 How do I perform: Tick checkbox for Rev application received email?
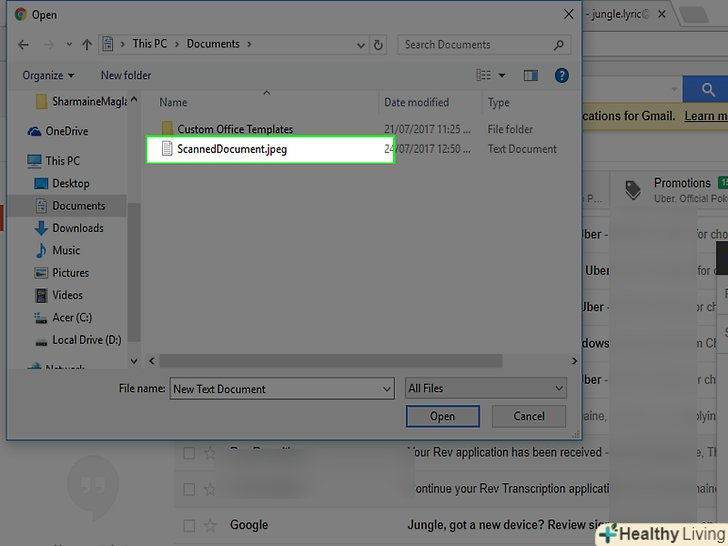pyautogui.click(x=189, y=453)
